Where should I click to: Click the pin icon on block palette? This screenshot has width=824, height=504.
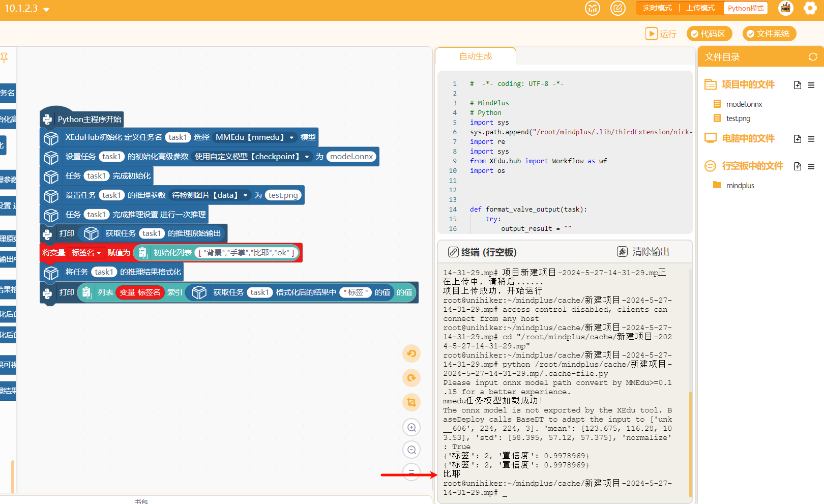tap(4, 57)
